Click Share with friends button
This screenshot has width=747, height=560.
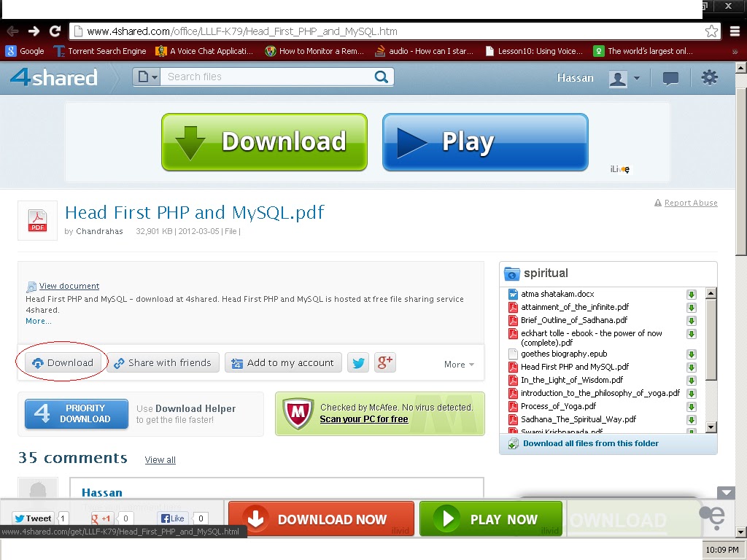(163, 363)
